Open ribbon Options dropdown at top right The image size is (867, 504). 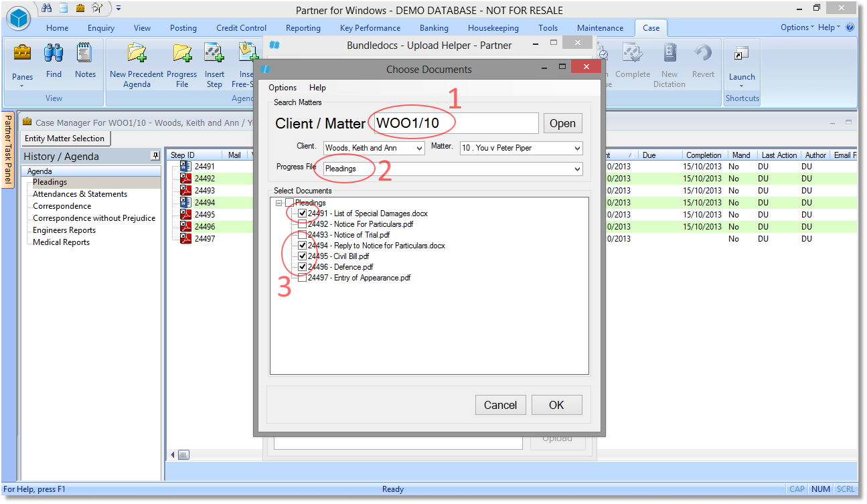tap(797, 27)
